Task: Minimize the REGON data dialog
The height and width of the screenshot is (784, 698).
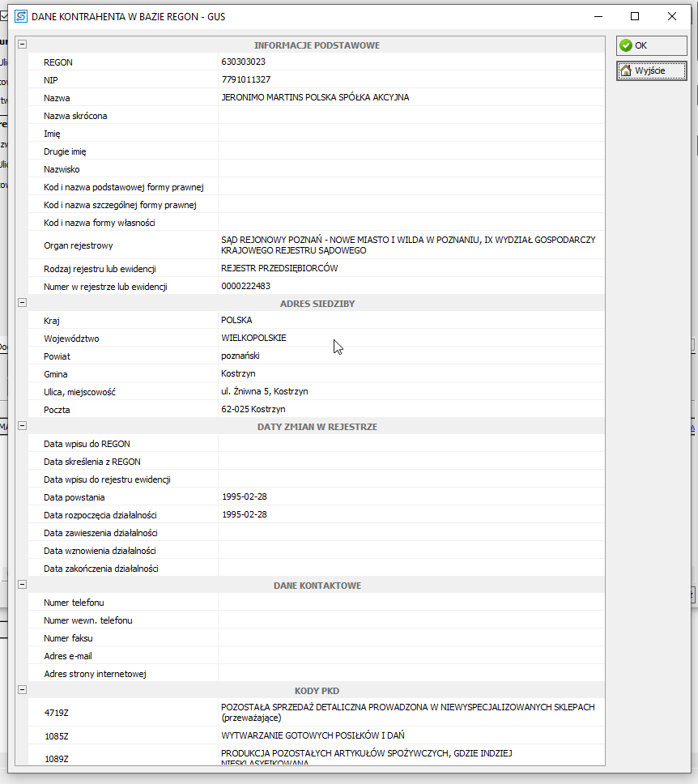Action: 598,16
